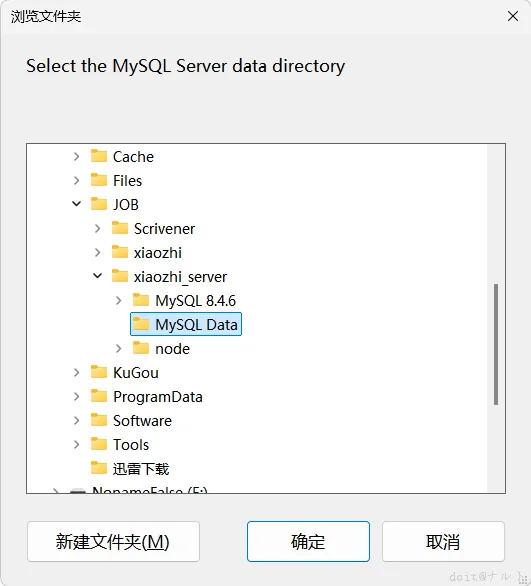Click the Files folder icon

[x=99, y=180]
